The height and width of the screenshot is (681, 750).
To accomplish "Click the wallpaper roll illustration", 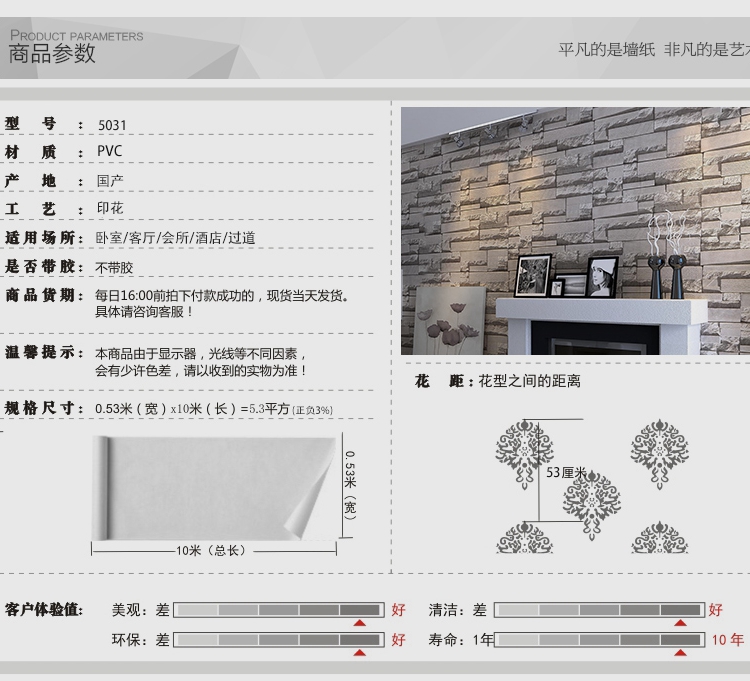I will tap(213, 488).
